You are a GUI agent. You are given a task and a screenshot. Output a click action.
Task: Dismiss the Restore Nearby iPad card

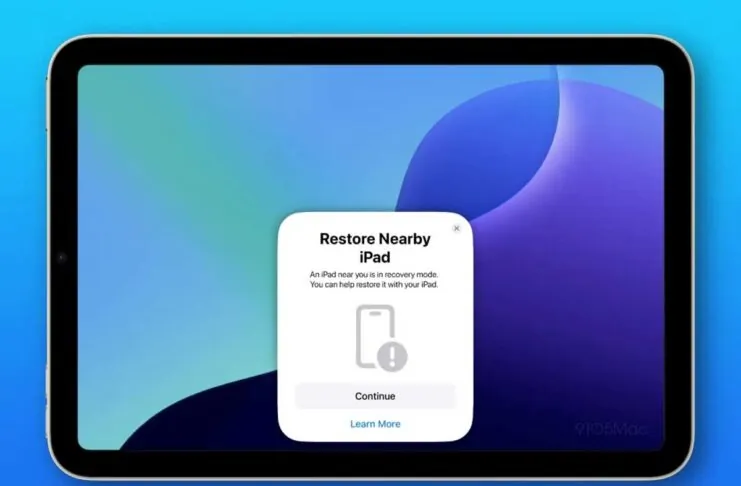457,228
